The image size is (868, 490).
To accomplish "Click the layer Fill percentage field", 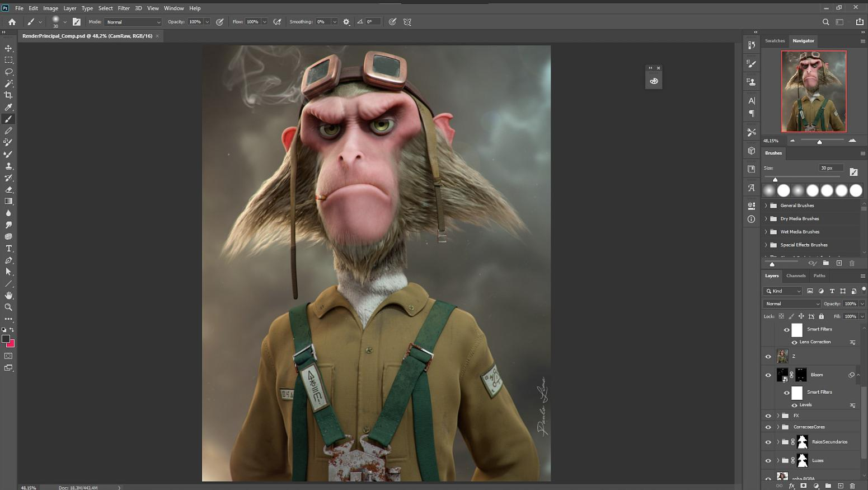I will [x=850, y=316].
